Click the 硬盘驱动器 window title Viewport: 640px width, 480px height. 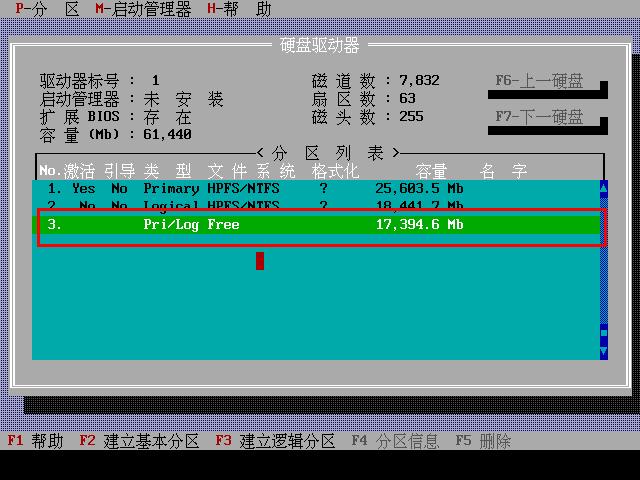[x=320, y=45]
